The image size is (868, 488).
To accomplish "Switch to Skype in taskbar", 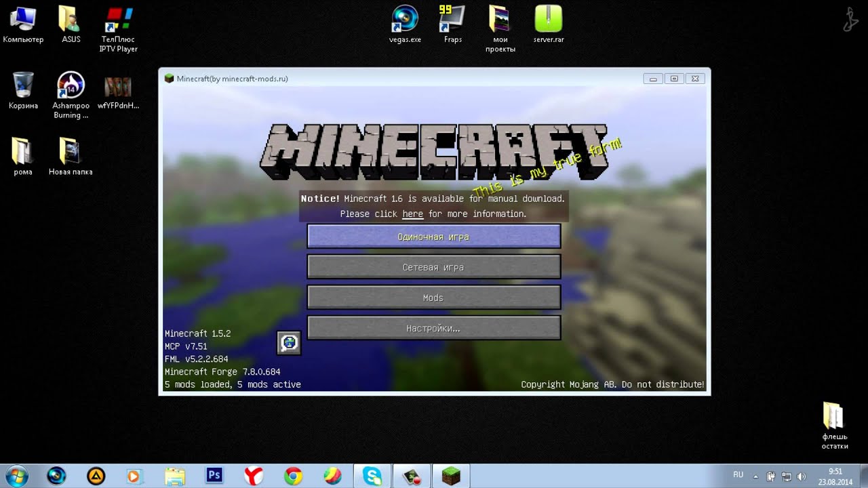I will coord(372,476).
